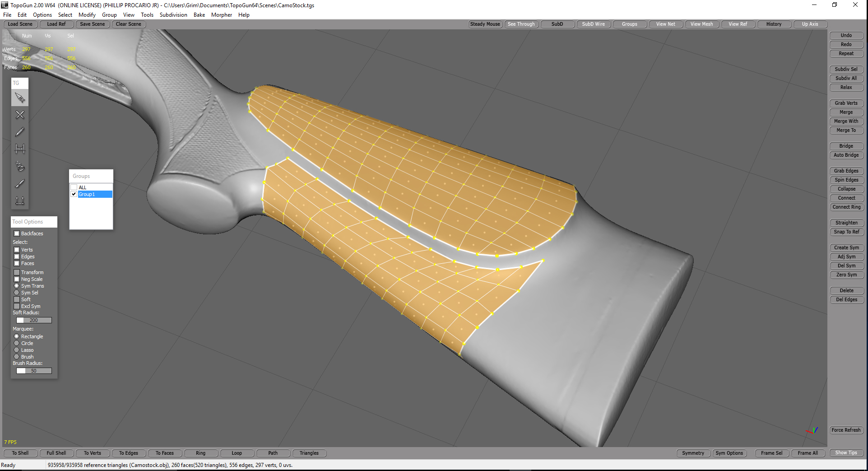This screenshot has width=868, height=471.
Task: Click the Load Scene button
Action: (x=20, y=24)
